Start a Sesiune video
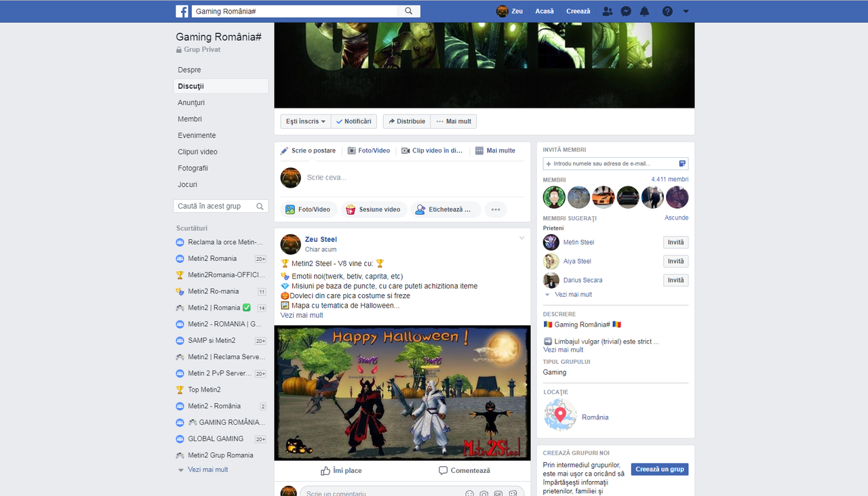The width and height of the screenshot is (868, 496). 374,209
